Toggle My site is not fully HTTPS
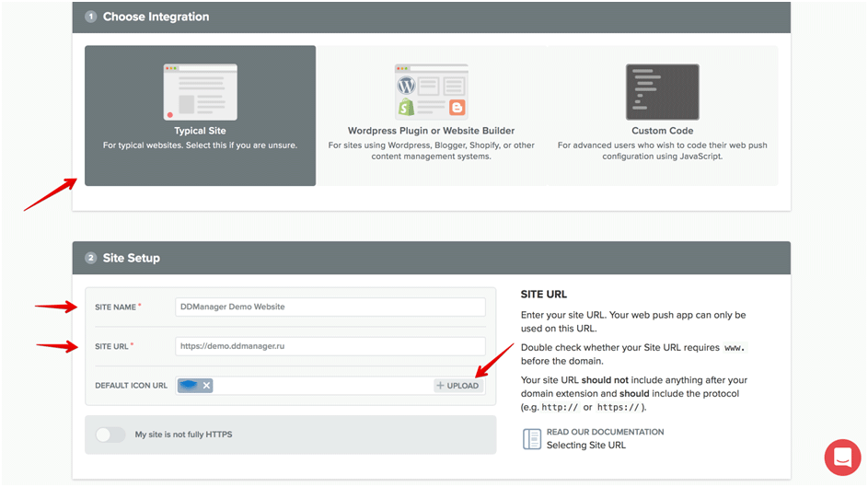The image size is (868, 487). pos(110,435)
